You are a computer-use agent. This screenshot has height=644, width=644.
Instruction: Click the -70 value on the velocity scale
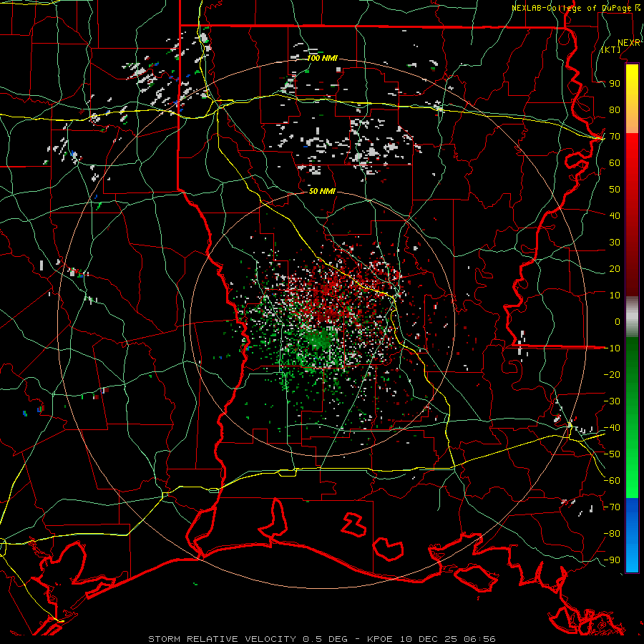pyautogui.click(x=612, y=507)
